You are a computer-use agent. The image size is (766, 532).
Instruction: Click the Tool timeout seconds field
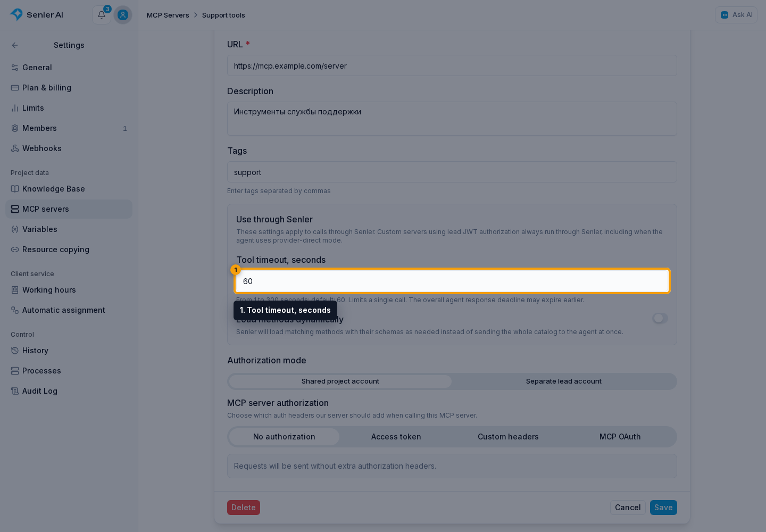click(x=452, y=281)
